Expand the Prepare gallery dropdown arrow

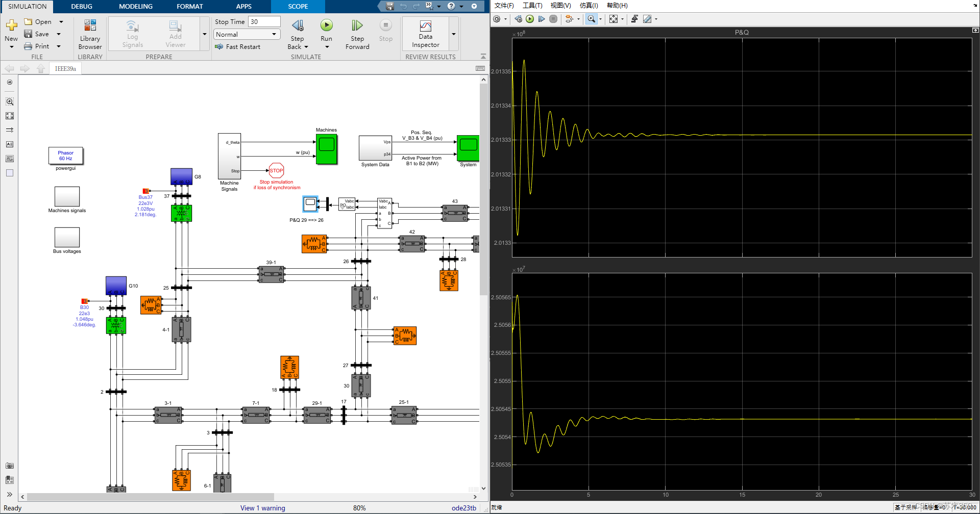(205, 34)
